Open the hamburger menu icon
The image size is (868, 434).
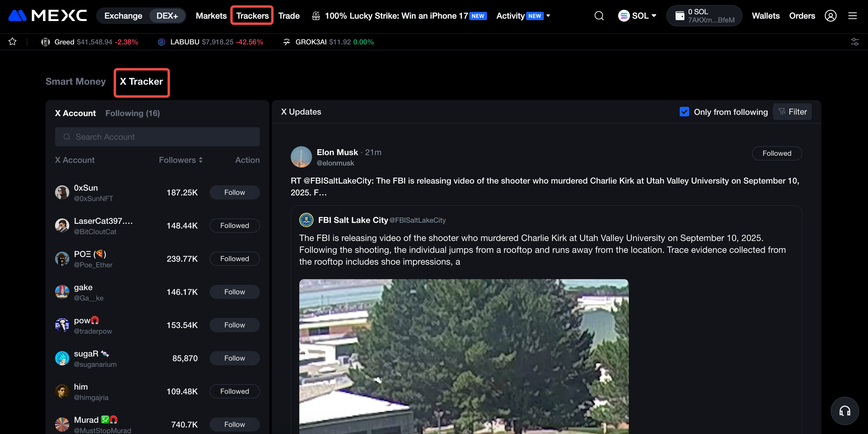coord(852,16)
